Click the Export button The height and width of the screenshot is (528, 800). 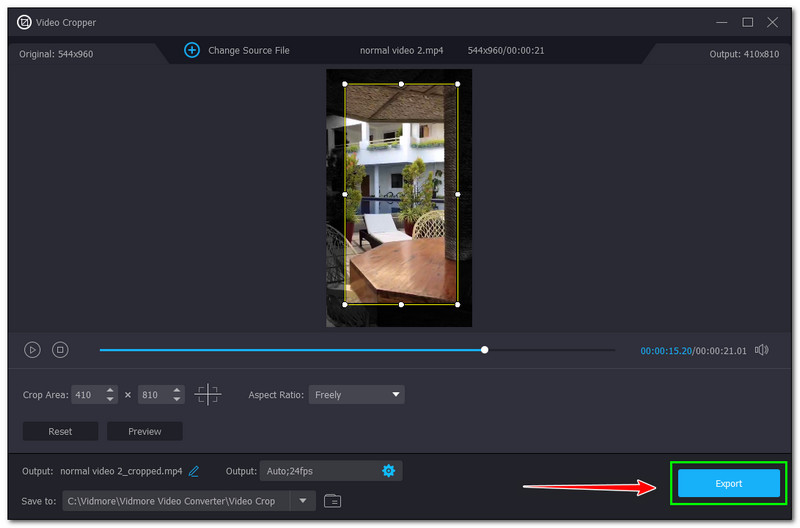(729, 484)
